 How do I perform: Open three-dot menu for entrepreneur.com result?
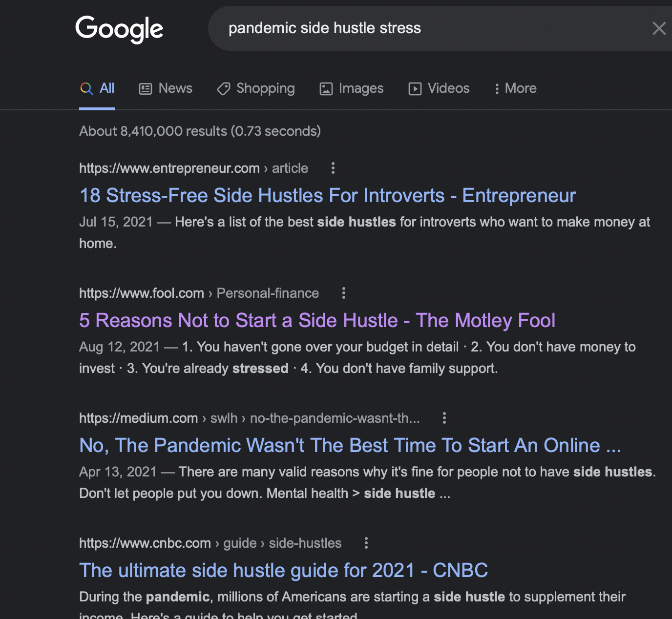coord(333,168)
